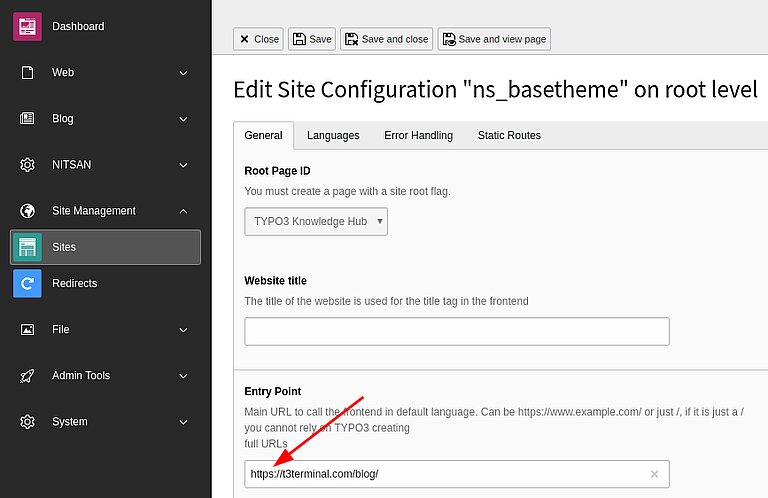Click into the Website title field
Viewport: 768px width, 498px height.
tap(457, 332)
